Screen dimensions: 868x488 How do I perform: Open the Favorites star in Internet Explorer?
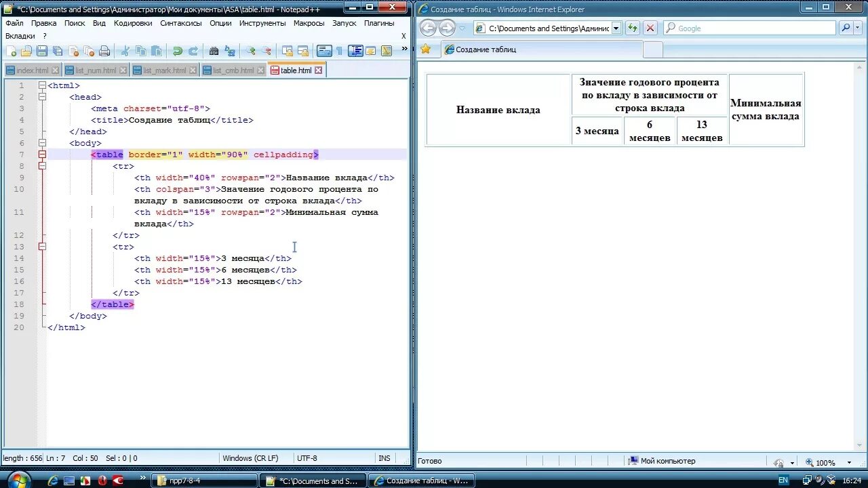pos(425,49)
